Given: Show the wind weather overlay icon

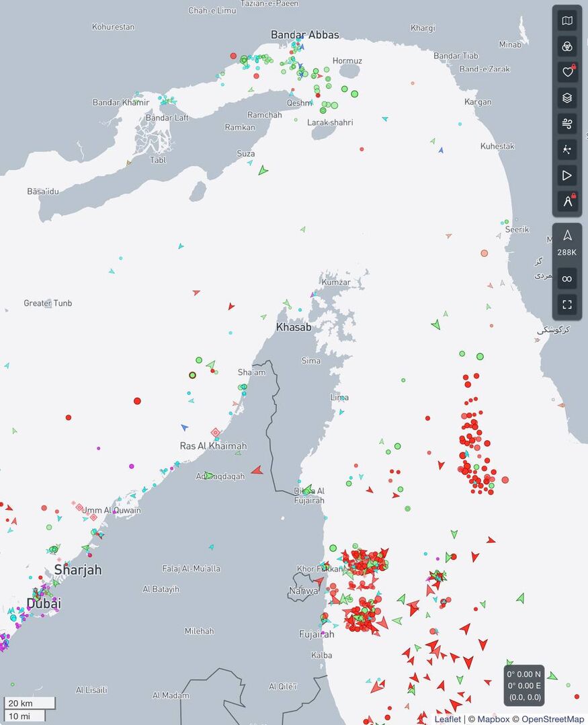Looking at the screenshot, I should 567,124.
